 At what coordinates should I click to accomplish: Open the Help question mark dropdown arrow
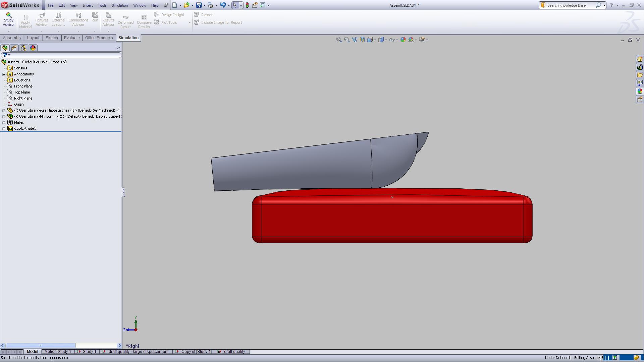(617, 5)
